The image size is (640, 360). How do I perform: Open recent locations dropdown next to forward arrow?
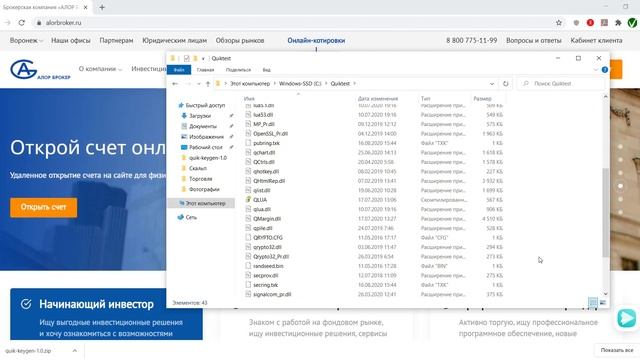click(199, 84)
